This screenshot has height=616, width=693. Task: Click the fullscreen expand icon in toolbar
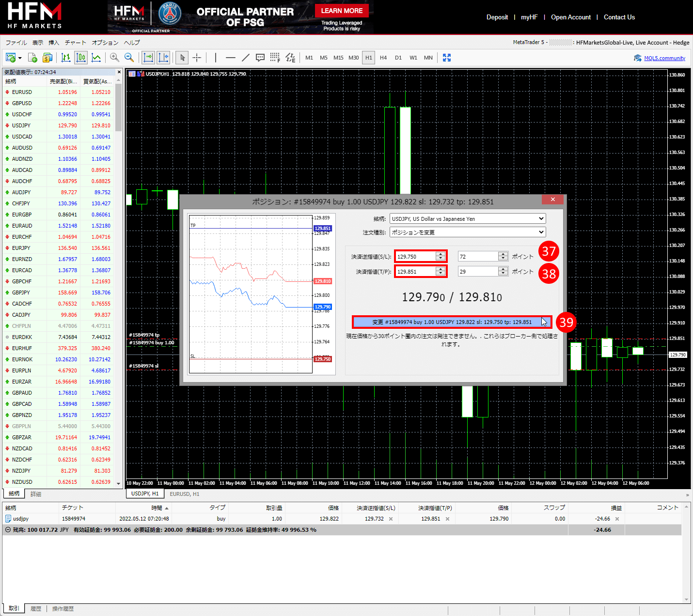point(447,58)
